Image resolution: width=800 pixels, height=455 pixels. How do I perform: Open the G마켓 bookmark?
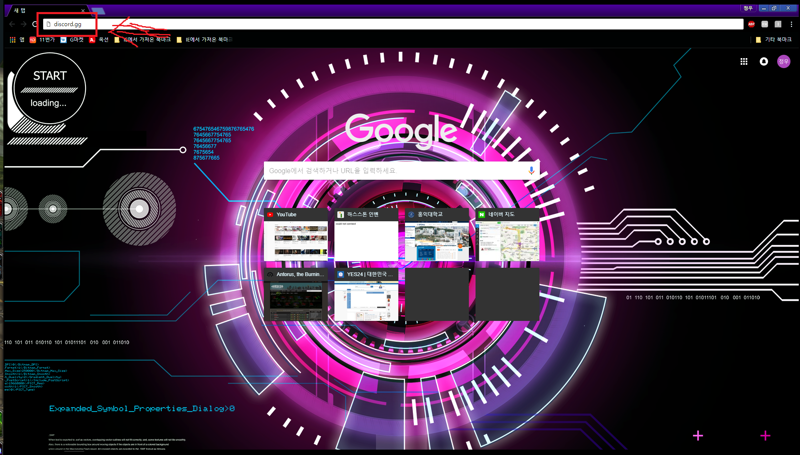pos(72,39)
